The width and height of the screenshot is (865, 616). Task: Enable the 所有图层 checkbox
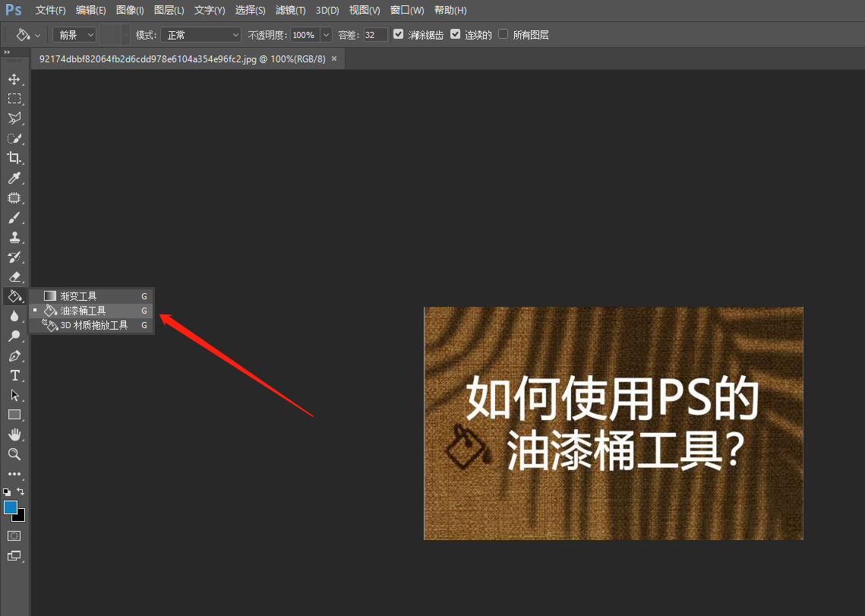503,34
